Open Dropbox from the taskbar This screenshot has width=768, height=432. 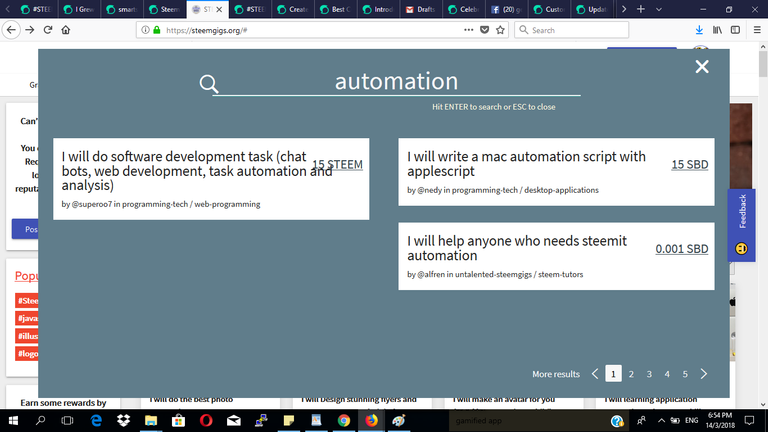tap(123, 420)
